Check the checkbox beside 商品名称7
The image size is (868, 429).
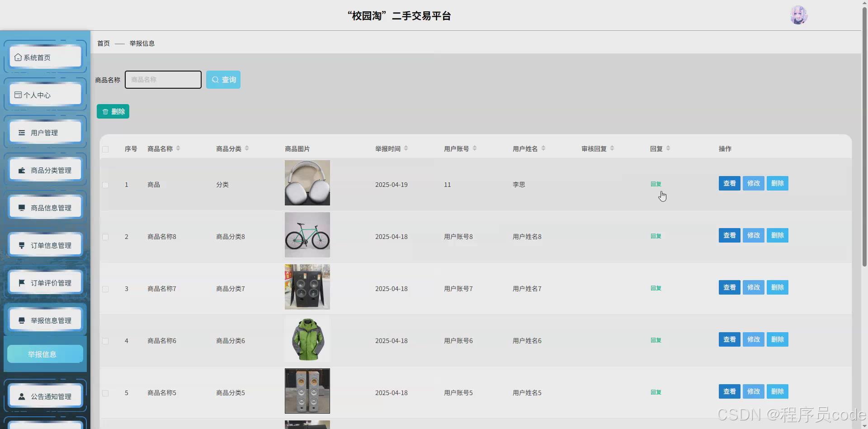105,289
